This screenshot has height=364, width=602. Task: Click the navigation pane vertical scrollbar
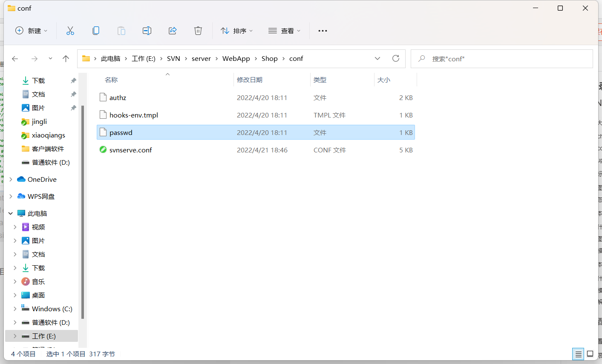(83, 212)
